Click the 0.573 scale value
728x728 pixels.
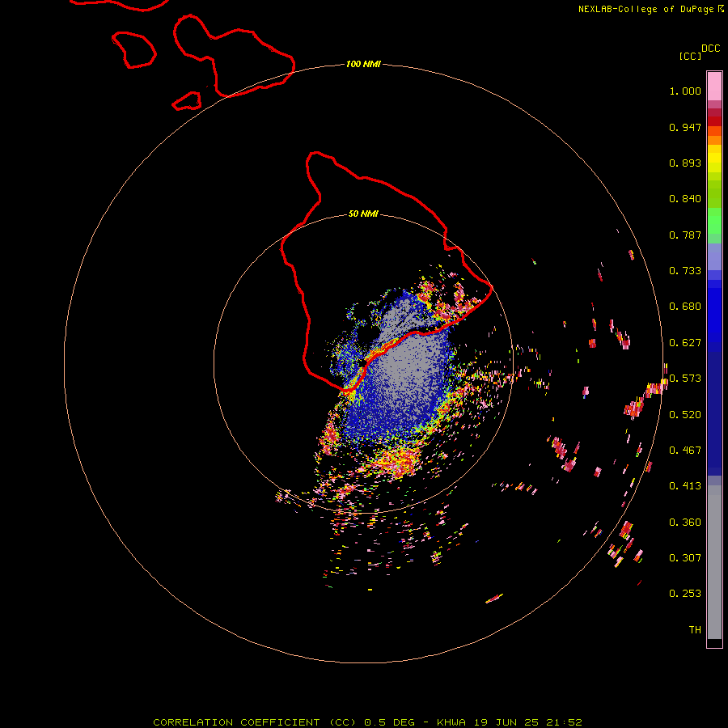(x=685, y=379)
